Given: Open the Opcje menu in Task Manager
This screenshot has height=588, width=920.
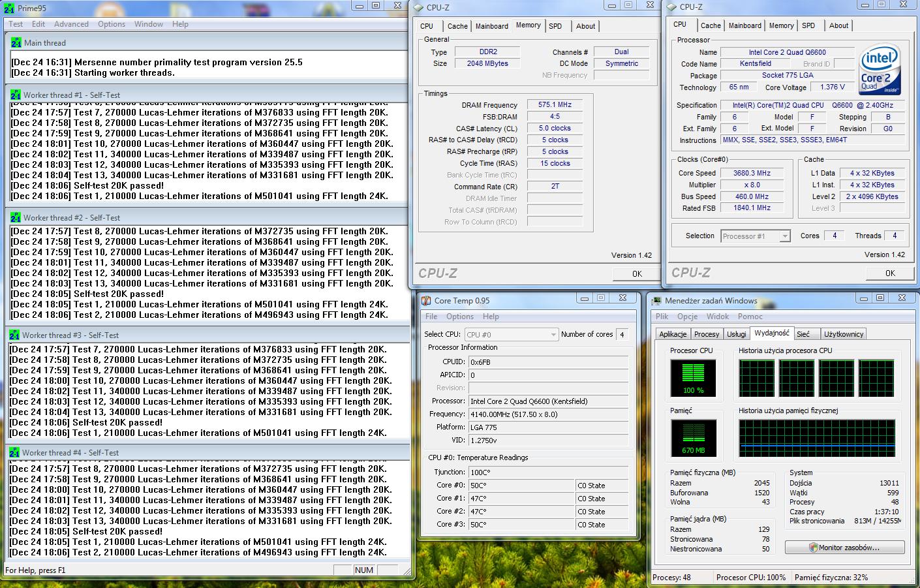Looking at the screenshot, I should click(687, 317).
